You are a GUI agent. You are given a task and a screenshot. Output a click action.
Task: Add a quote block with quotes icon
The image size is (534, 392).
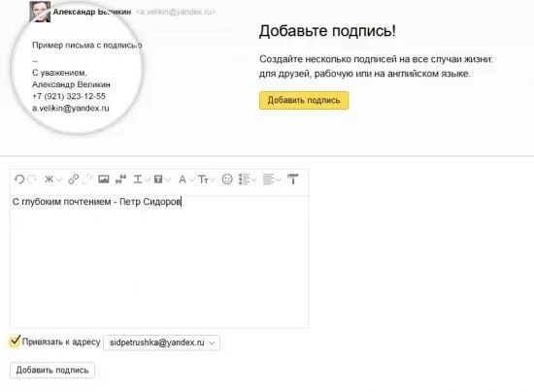[x=121, y=179]
